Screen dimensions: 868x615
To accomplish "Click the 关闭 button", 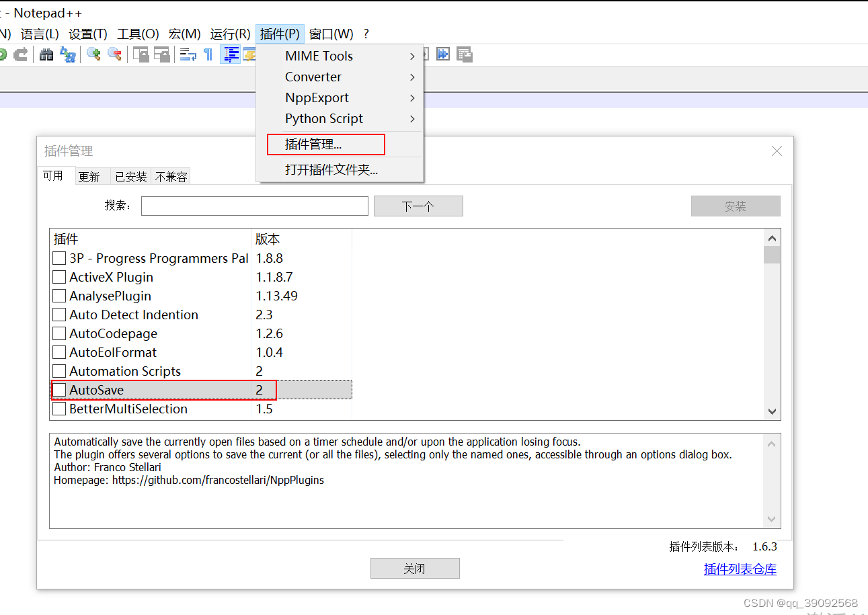I will (x=415, y=569).
